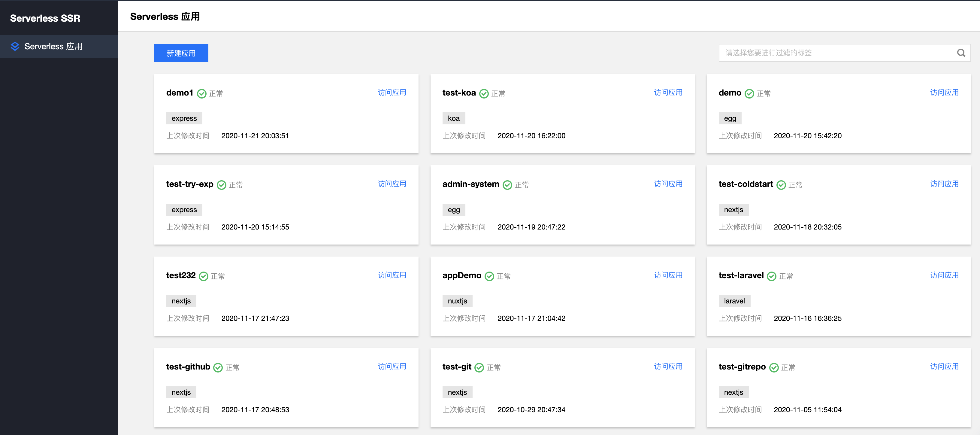Click the express tag on test-try-exp
Viewport: 980px width, 435px height.
(x=184, y=210)
